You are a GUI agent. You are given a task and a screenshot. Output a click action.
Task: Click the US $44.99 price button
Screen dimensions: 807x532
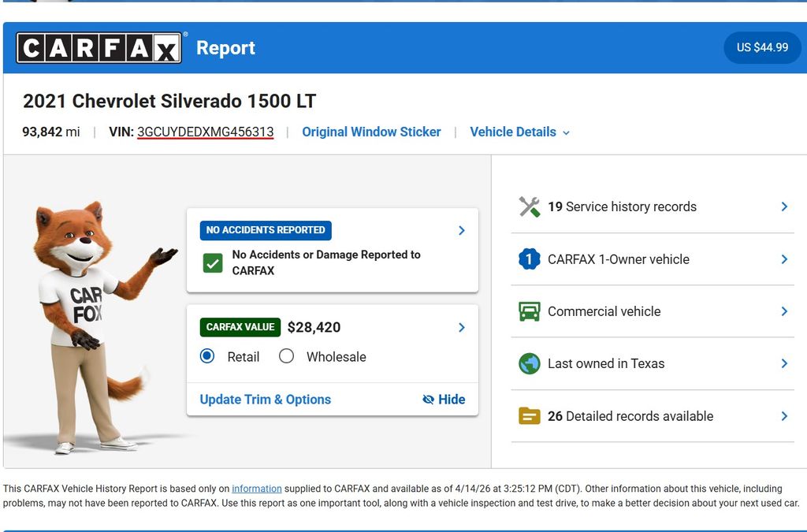762,47
